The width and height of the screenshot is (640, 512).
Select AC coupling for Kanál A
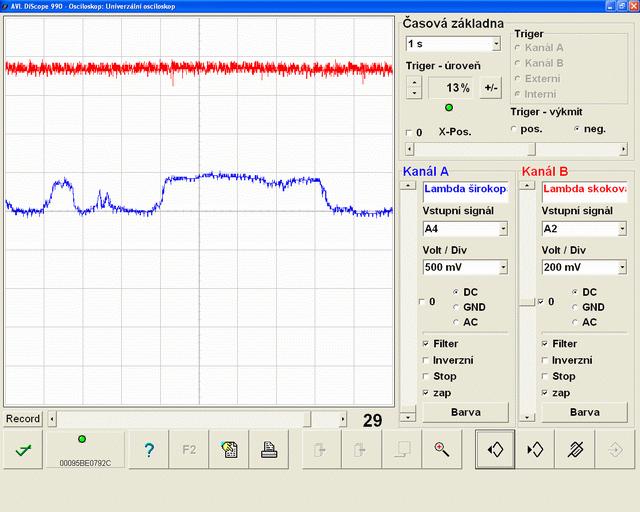[456, 322]
